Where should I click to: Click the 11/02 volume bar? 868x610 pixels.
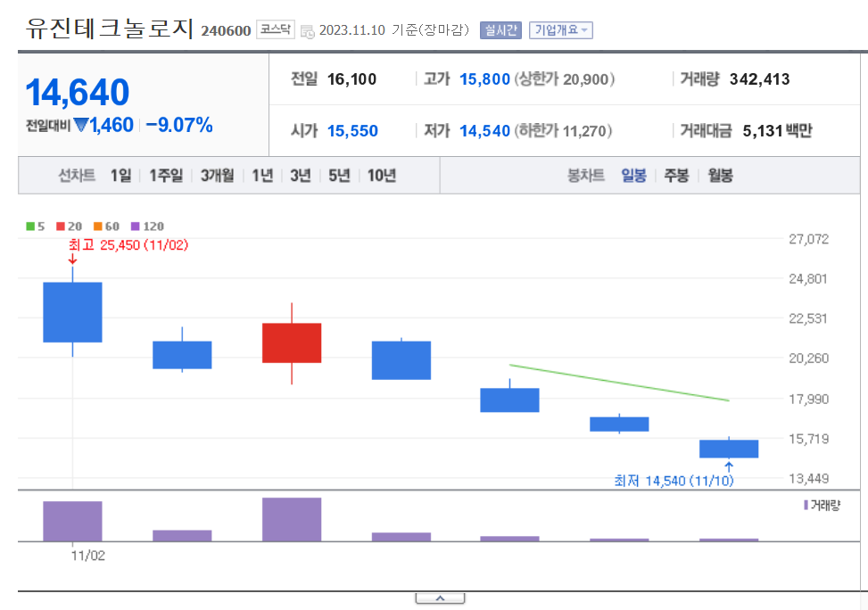click(72, 521)
